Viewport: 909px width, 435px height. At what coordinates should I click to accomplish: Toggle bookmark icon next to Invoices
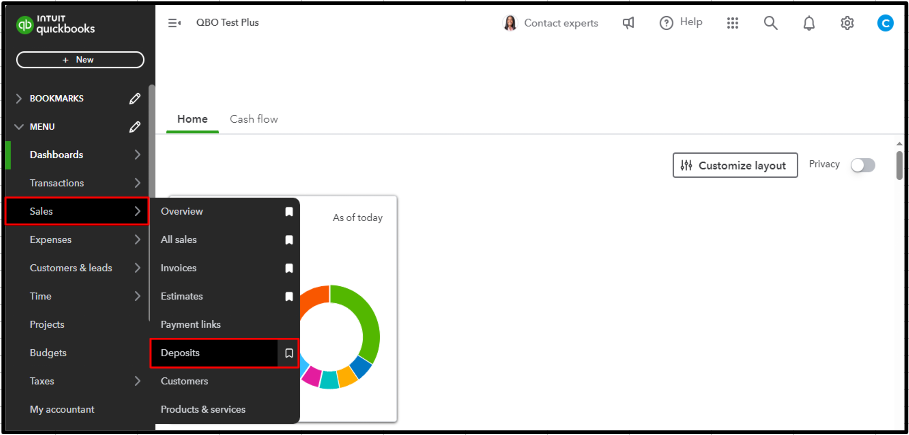click(289, 268)
